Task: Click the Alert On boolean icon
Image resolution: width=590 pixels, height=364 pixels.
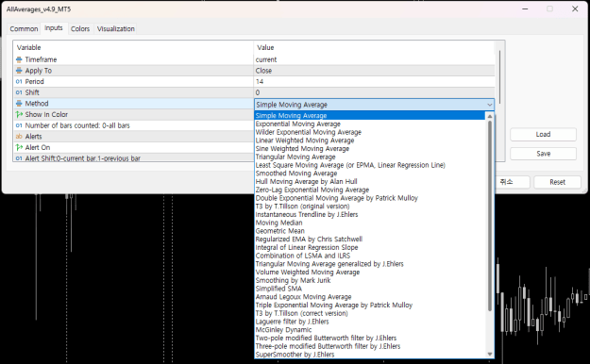Action: [19, 147]
